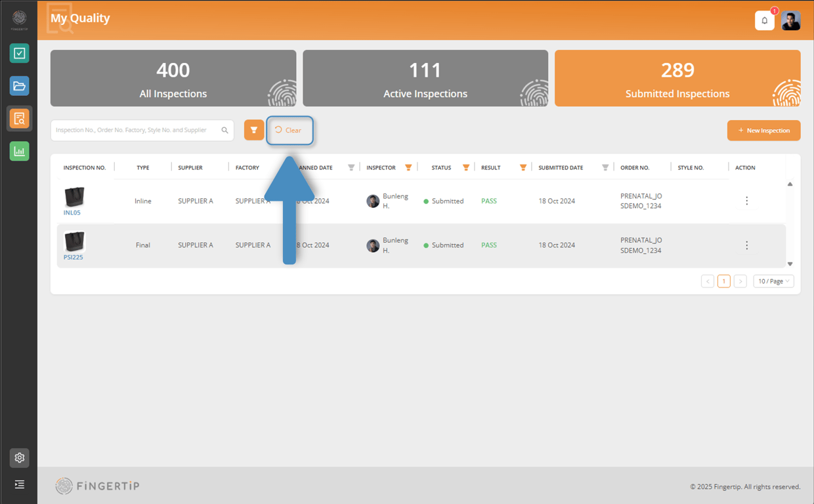Open the INL05 inspection link
This screenshot has width=814, height=504.
tap(72, 213)
